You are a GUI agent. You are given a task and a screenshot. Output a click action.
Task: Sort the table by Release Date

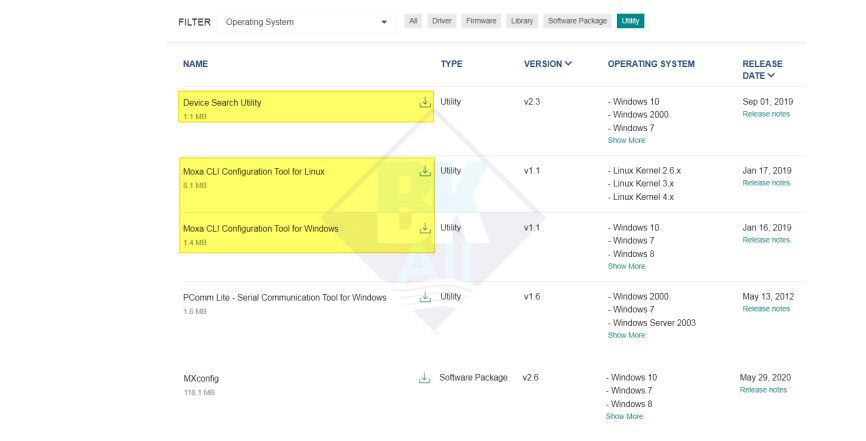tap(762, 70)
